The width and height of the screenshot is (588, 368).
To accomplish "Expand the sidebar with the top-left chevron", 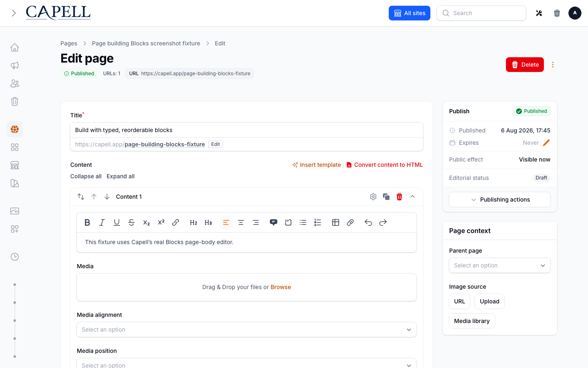I will coord(13,13).
